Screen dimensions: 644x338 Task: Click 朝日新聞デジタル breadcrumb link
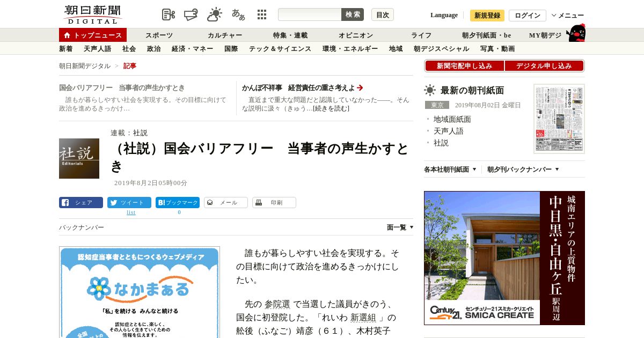pos(85,66)
